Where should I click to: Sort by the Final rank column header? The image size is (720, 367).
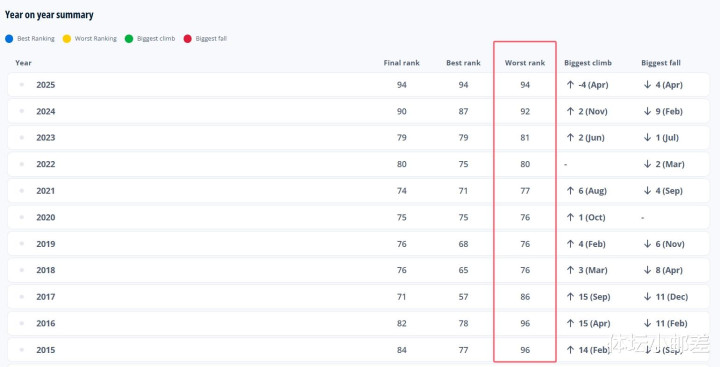click(402, 63)
